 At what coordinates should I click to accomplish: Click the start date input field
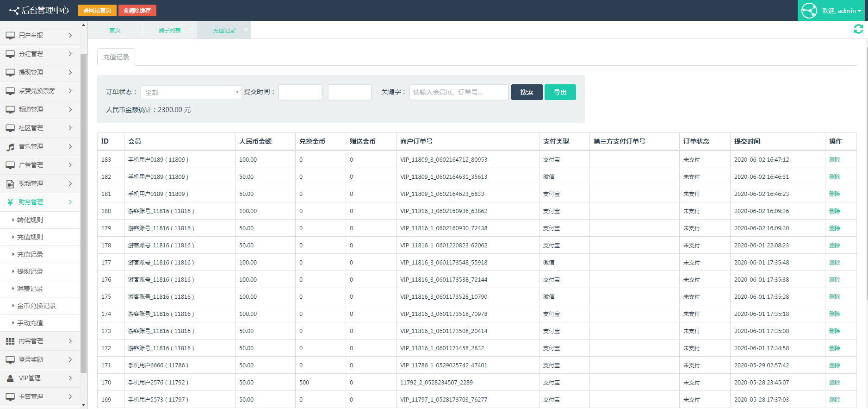[x=300, y=92]
